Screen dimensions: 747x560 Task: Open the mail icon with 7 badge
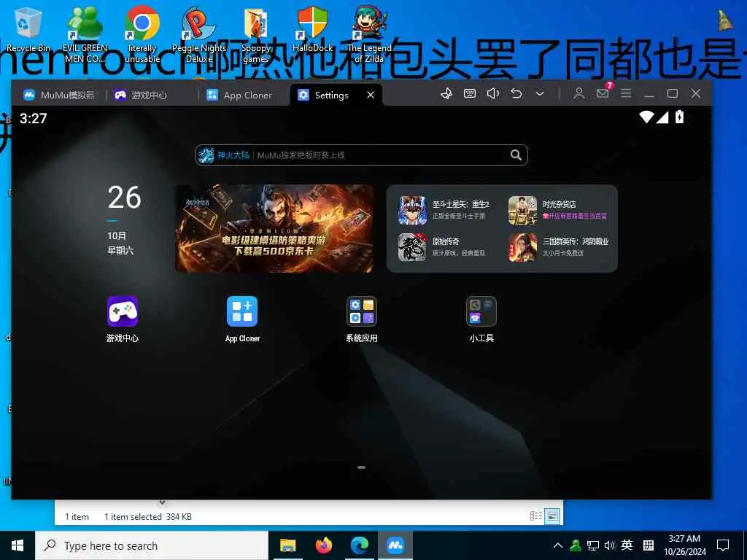(x=603, y=93)
